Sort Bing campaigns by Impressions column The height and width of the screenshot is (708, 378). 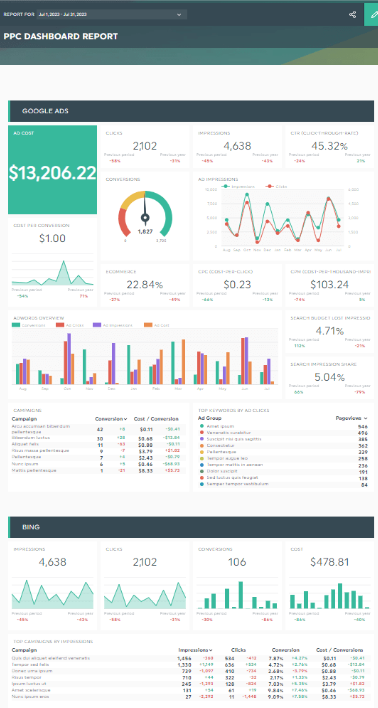coord(195,650)
